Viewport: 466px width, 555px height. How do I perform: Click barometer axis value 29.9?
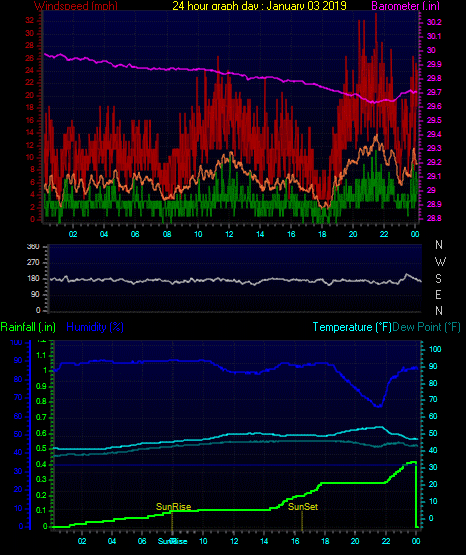click(x=434, y=64)
